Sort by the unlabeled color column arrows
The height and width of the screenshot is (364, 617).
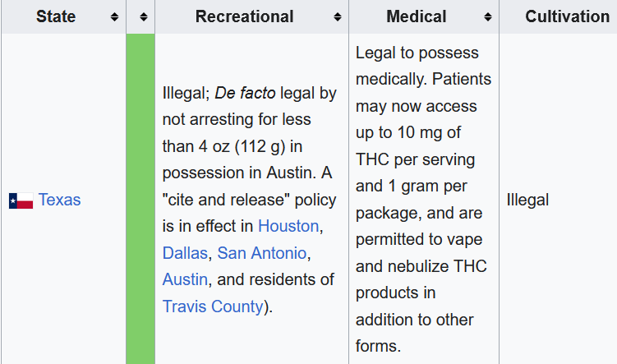pos(144,17)
